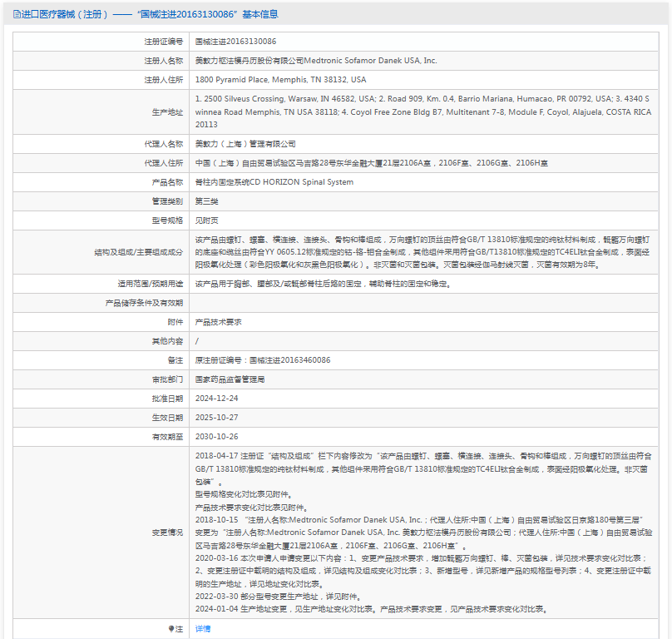Click the 型号规格变化对比表见附件 line
Image resolution: width=672 pixels, height=639 pixels.
(244, 494)
